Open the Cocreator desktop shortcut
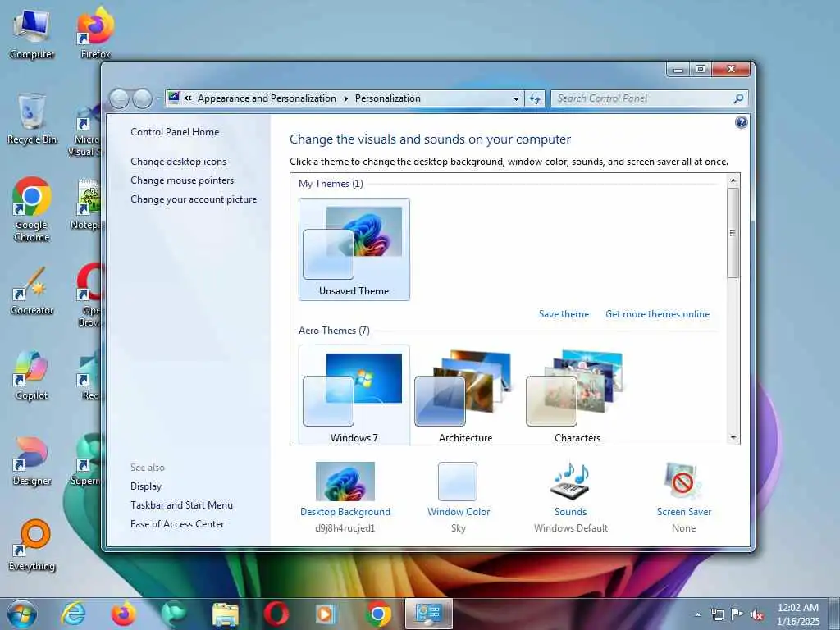Screen dimensions: 840x630 [x=32, y=291]
